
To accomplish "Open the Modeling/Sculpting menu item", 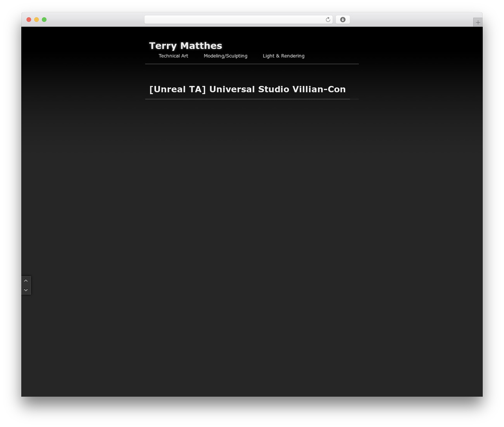I will (x=226, y=56).
